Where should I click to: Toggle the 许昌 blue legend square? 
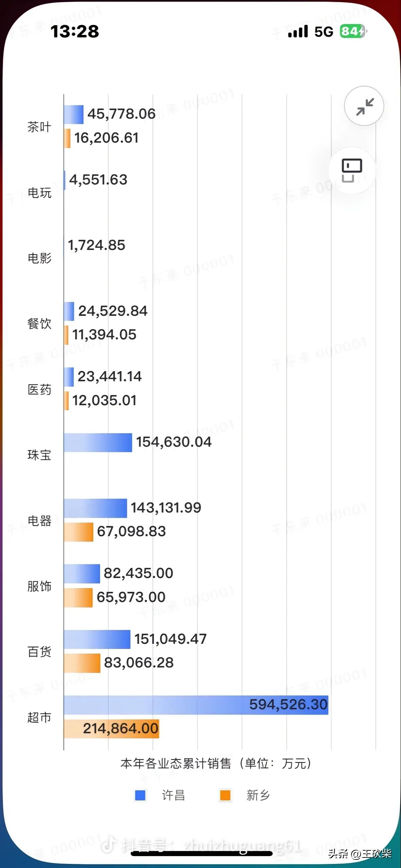click(x=140, y=795)
